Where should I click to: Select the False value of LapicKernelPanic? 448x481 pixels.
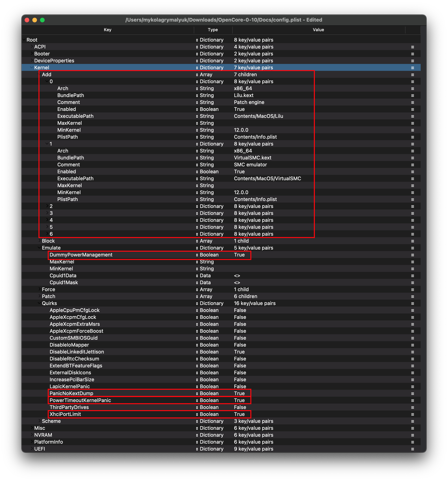tap(240, 387)
